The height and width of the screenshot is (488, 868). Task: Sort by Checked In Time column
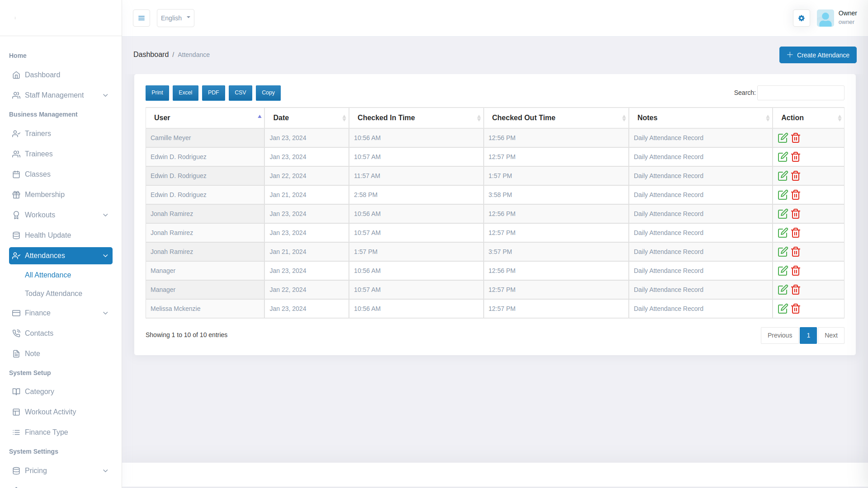415,118
